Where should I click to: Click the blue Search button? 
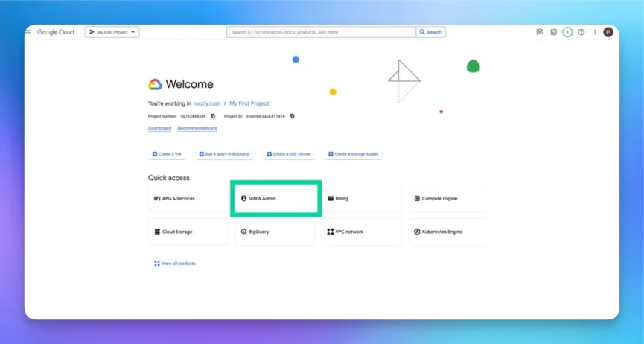point(430,32)
